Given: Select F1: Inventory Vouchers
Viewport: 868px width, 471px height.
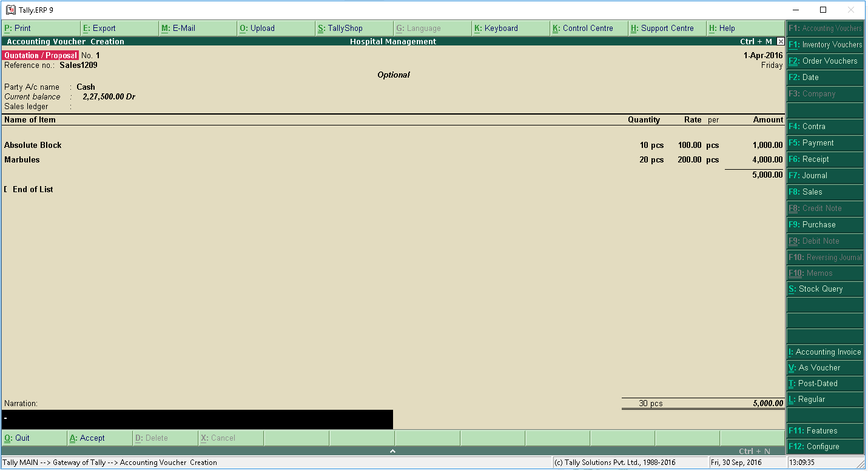Looking at the screenshot, I should pos(825,45).
